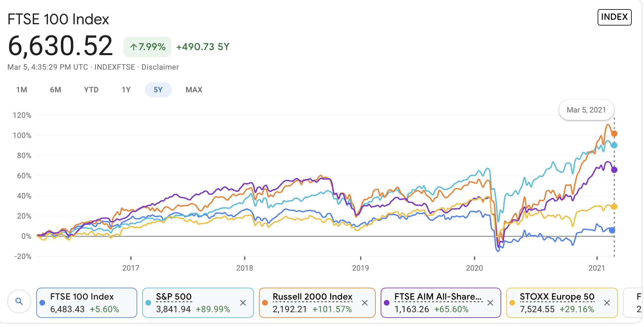
Task: Click the light blue S&P 500 endpoint dot
Action: [x=614, y=145]
